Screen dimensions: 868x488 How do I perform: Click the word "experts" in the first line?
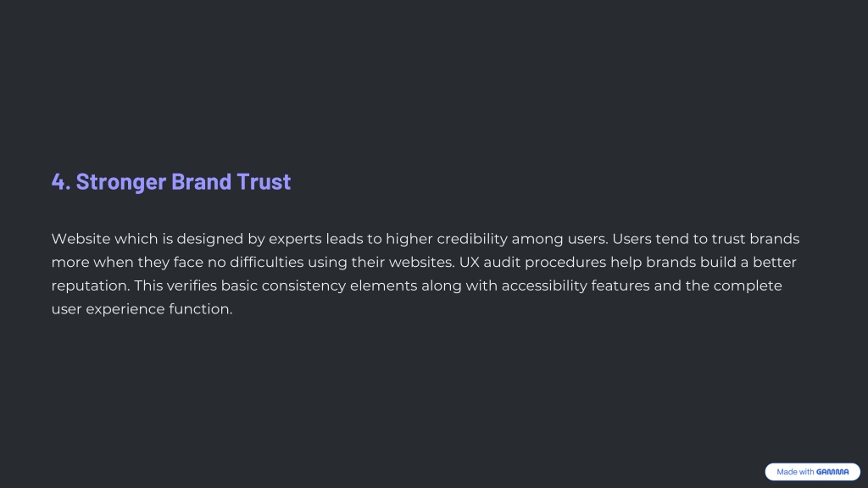click(x=295, y=240)
